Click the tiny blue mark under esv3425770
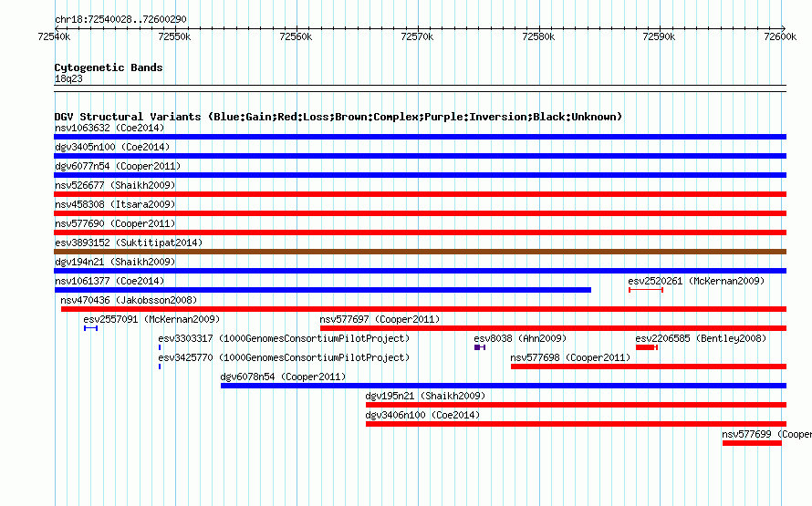Screen dimensions: 812x506 tap(160, 367)
